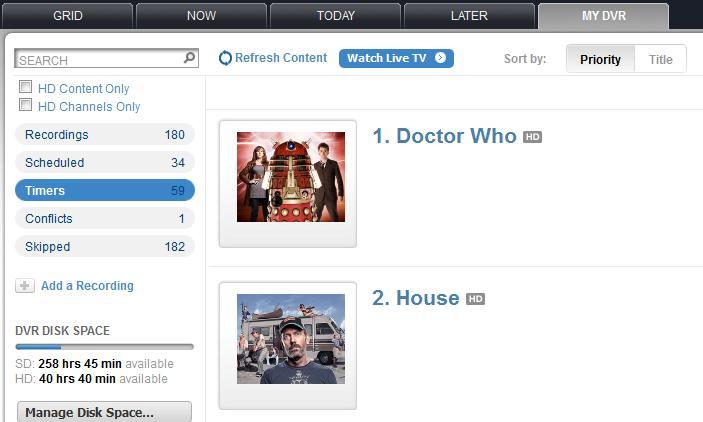The height and width of the screenshot is (422, 703).
Task: Click the Refresh Content circular arrow icon
Action: point(225,58)
